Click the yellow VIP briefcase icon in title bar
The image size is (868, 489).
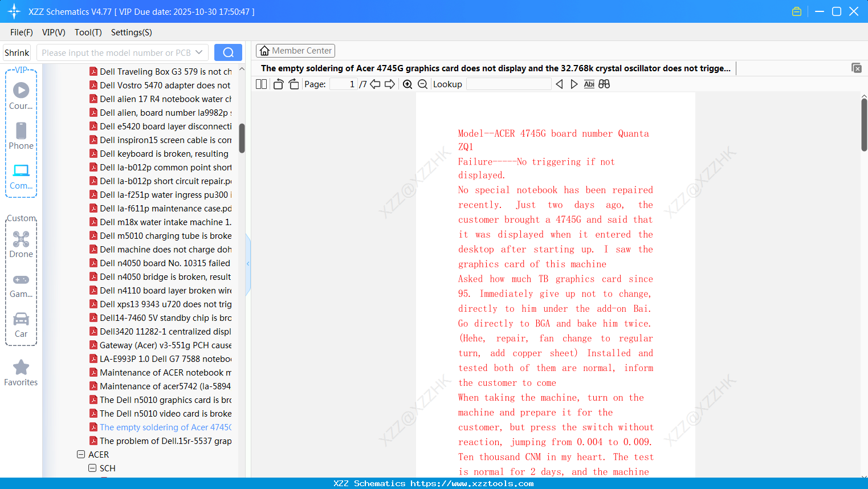(x=797, y=11)
